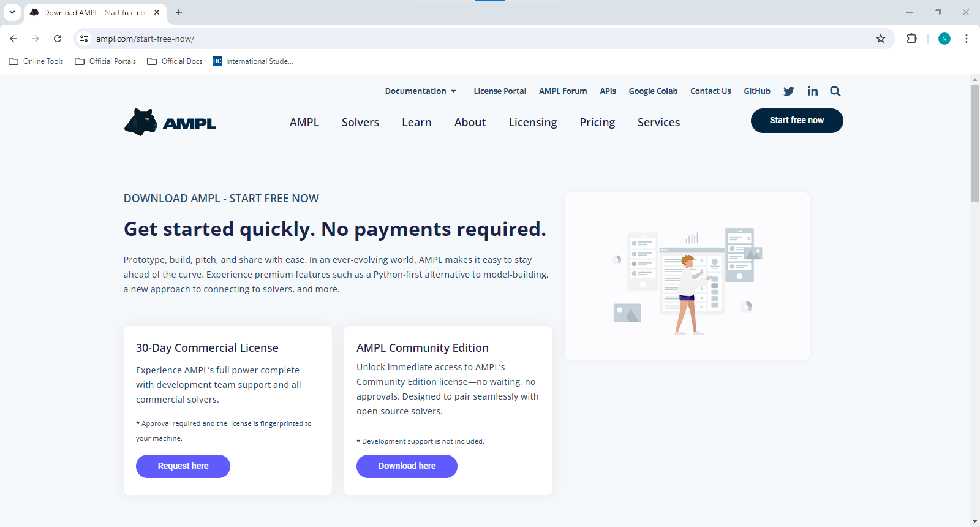Image resolution: width=980 pixels, height=527 pixels.
Task: Open the Online Tools bookmark folder
Action: tap(36, 61)
